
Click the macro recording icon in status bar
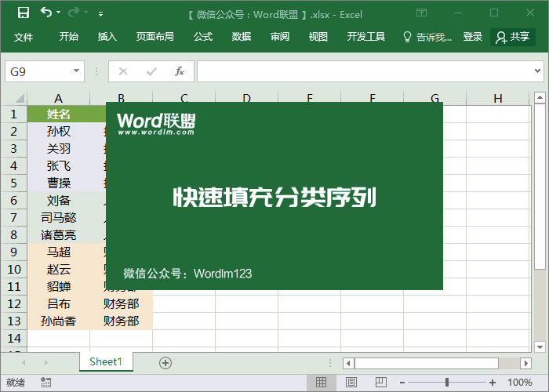[x=46, y=383]
